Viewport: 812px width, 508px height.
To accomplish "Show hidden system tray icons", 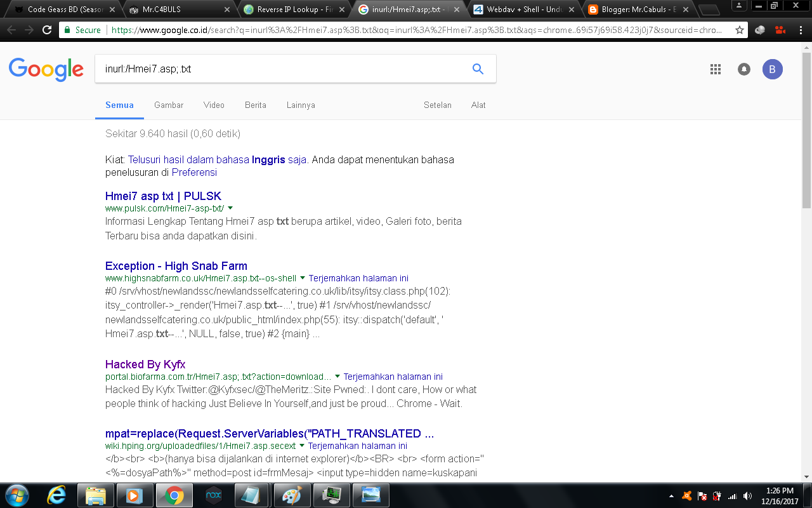I will pyautogui.click(x=672, y=496).
